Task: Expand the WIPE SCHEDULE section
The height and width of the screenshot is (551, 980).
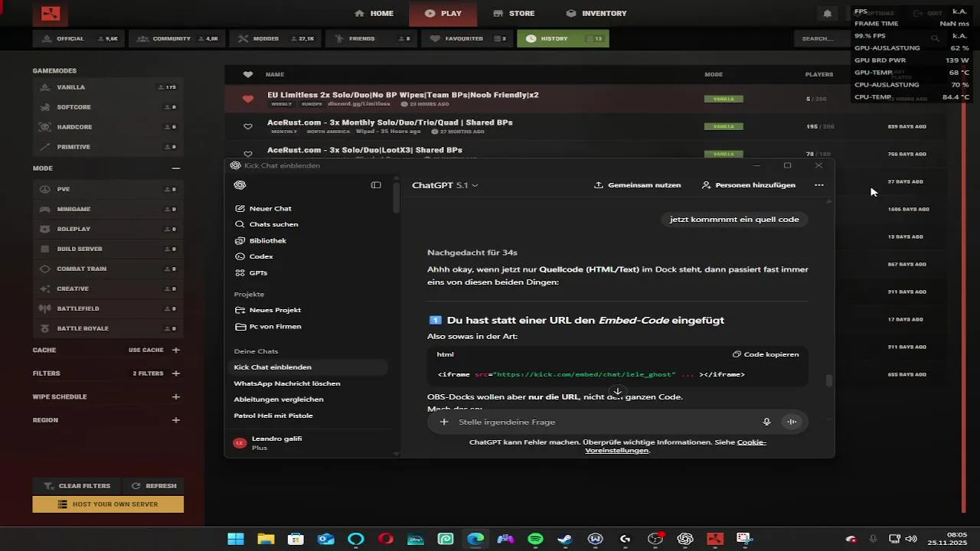Action: (176, 396)
